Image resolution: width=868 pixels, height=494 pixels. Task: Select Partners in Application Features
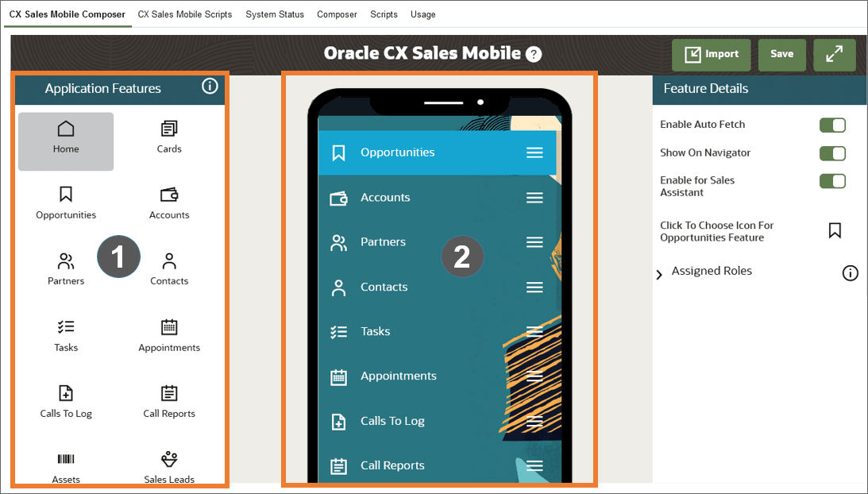click(x=66, y=269)
